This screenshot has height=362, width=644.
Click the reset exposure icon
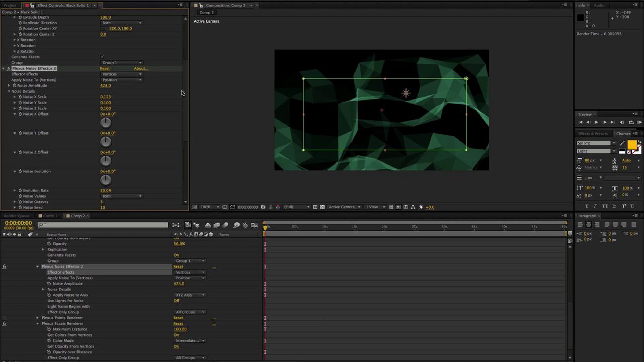pyautogui.click(x=421, y=207)
